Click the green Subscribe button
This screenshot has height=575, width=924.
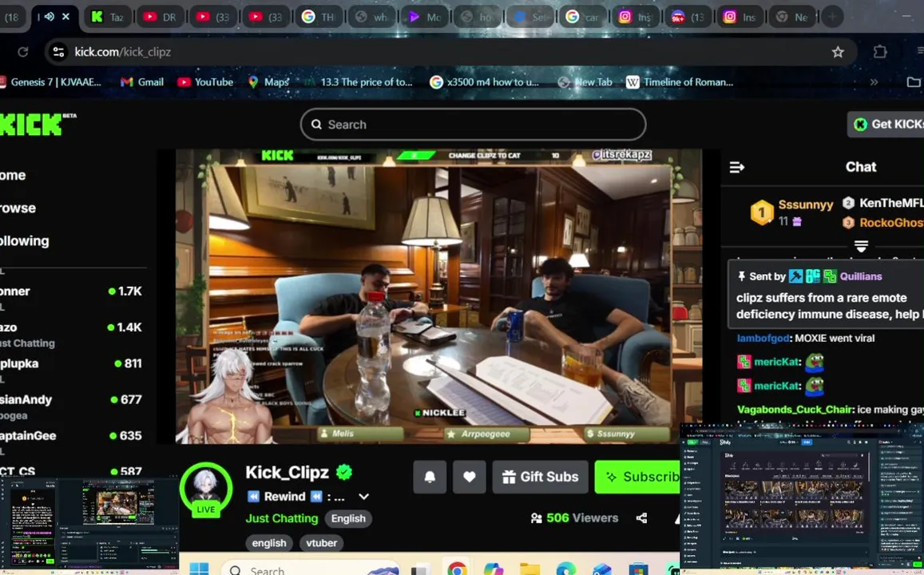638,477
